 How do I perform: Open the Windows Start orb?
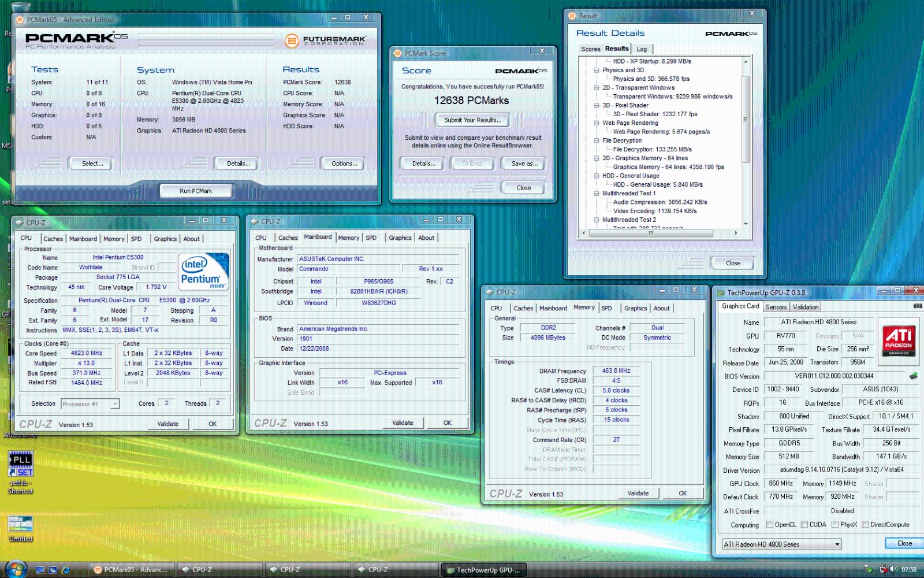pos(16,569)
